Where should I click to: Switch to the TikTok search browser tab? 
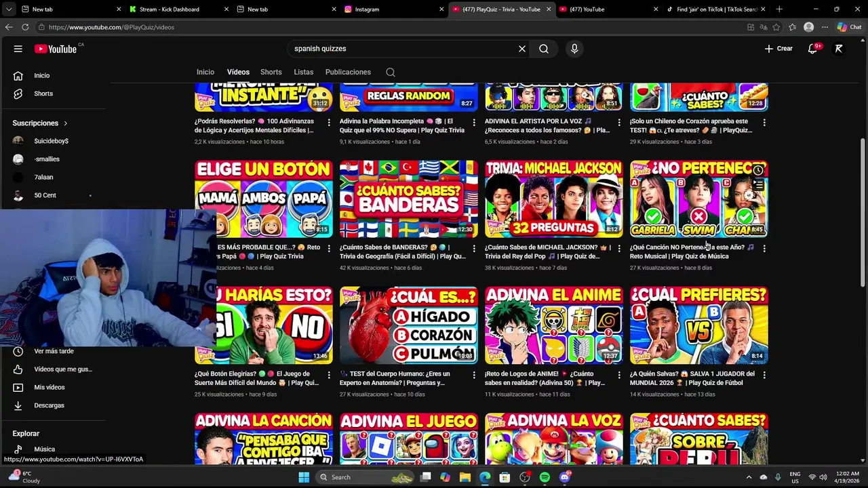pos(716,9)
